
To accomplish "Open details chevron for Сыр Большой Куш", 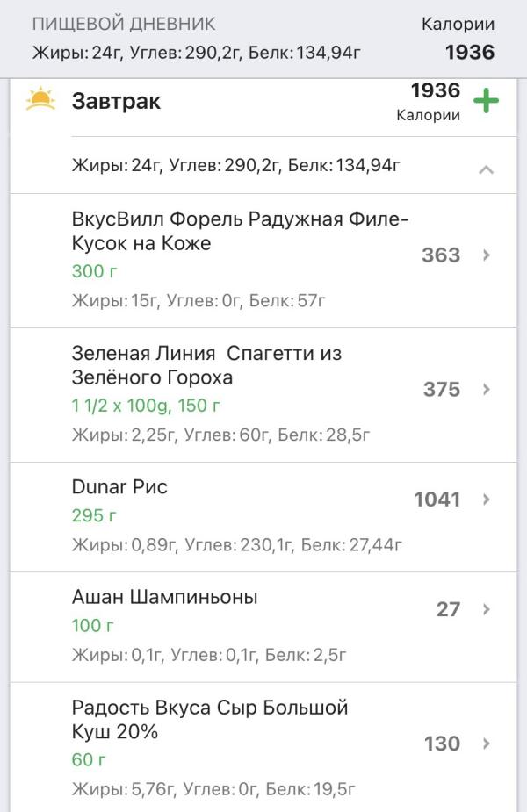I will click(487, 744).
